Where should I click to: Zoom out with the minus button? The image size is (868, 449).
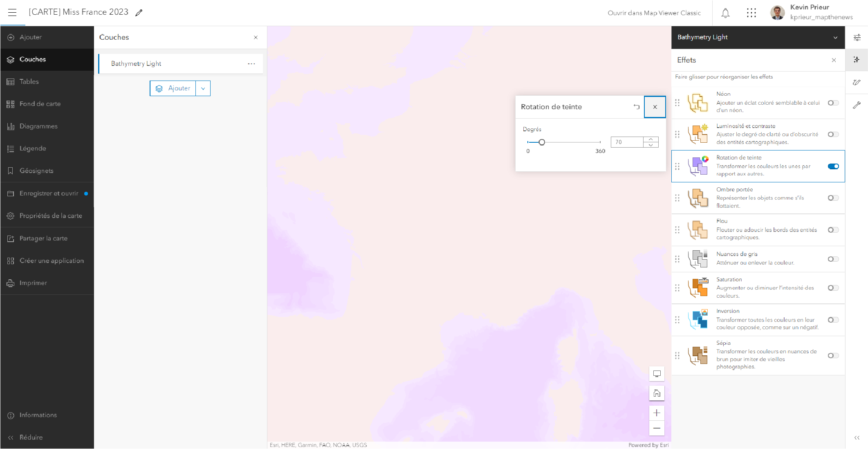coord(657,428)
